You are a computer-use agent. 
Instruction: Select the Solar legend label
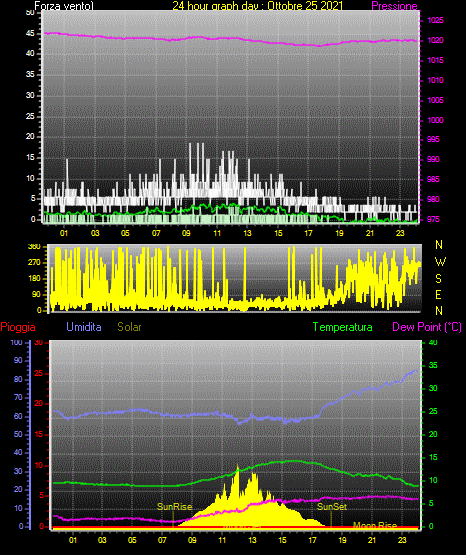click(x=130, y=327)
